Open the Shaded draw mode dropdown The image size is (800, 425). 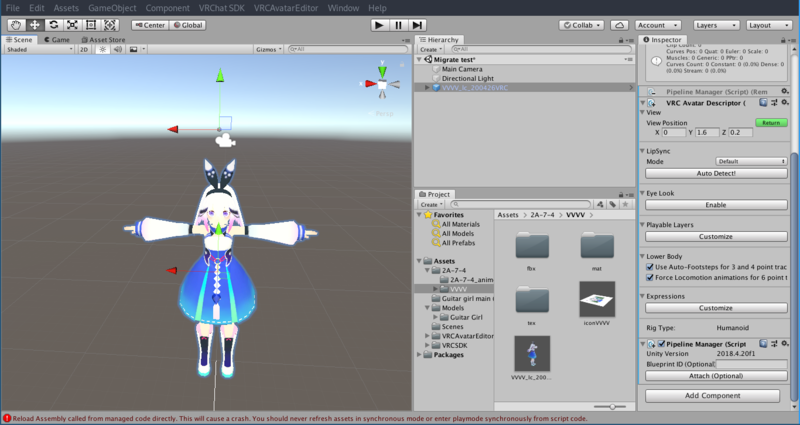[x=39, y=49]
